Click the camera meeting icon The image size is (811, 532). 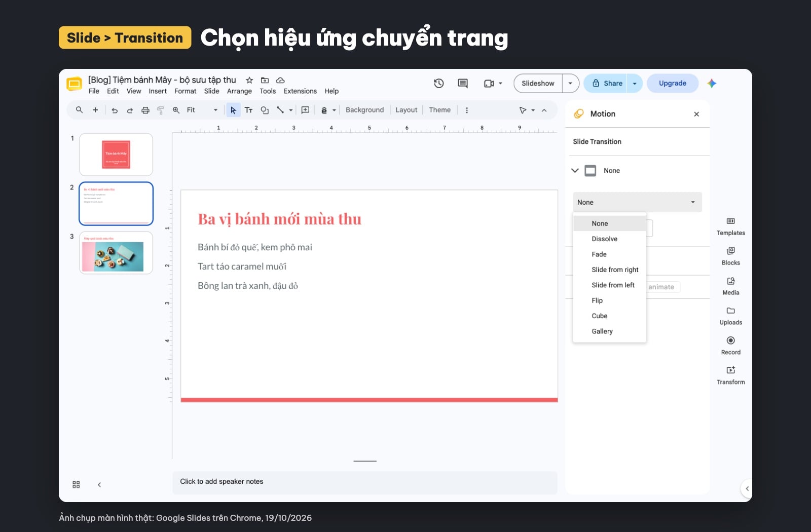coord(489,84)
